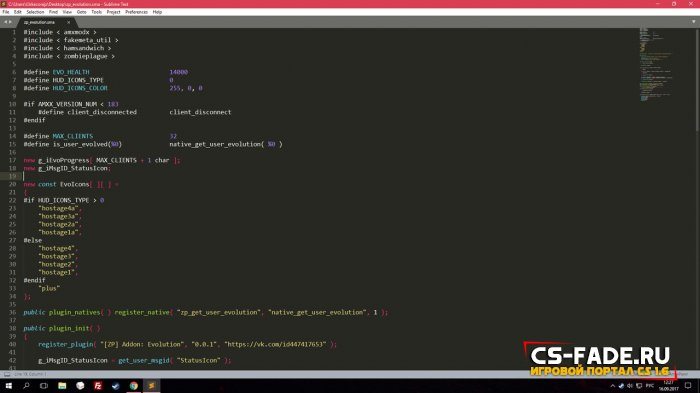The width and height of the screenshot is (700, 393).
Task: Open File Explorer from the taskbar
Action: click(x=62, y=386)
